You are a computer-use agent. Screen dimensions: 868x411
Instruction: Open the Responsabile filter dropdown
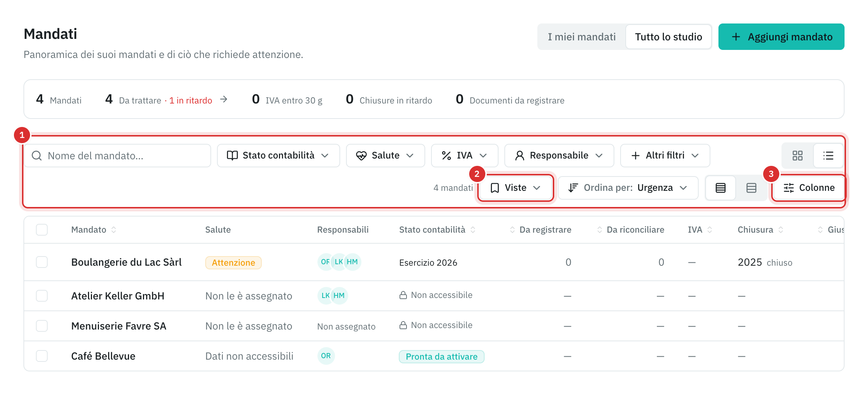tap(559, 156)
